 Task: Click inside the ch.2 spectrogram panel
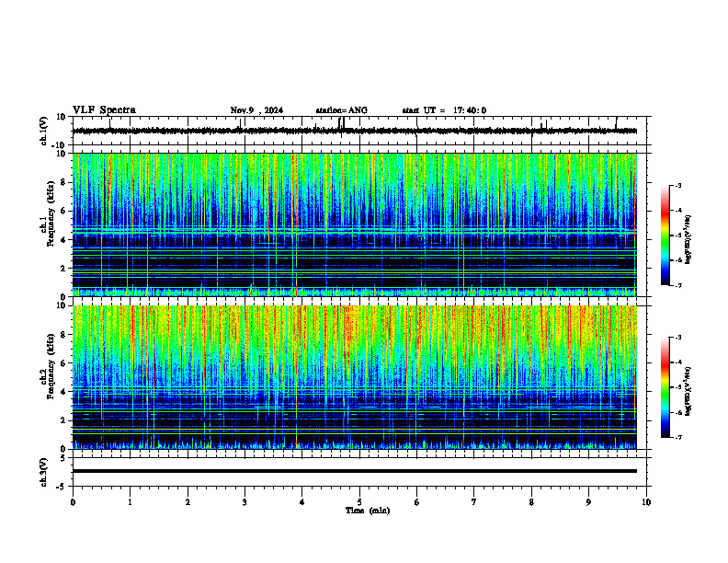(354, 377)
